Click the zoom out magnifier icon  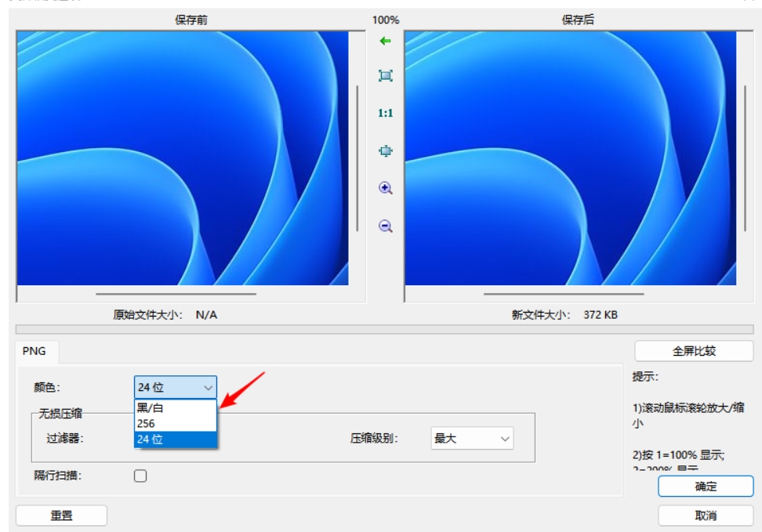pos(386,226)
